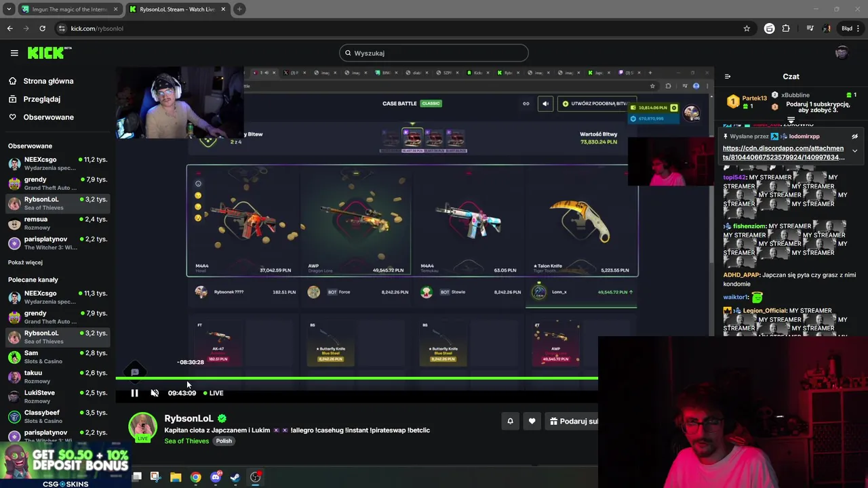868x488 pixels.
Task: Toggle notifications bell for RybsonLoL
Action: point(510,421)
